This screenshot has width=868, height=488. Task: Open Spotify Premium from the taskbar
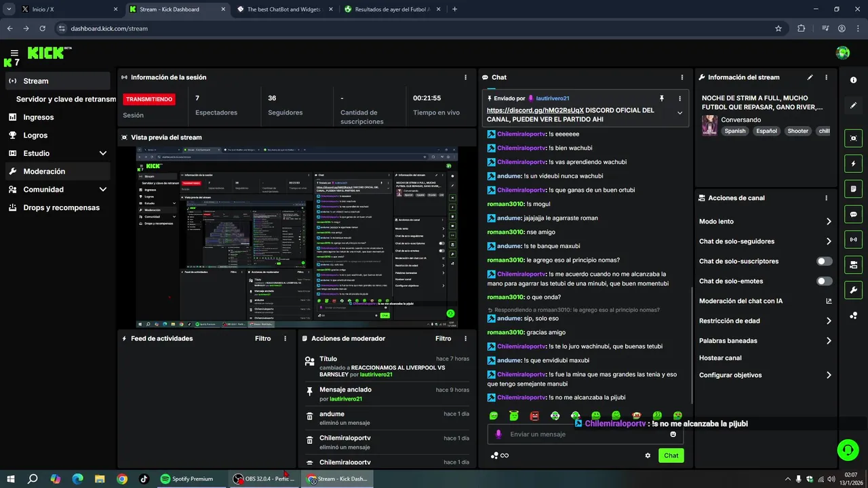186,479
